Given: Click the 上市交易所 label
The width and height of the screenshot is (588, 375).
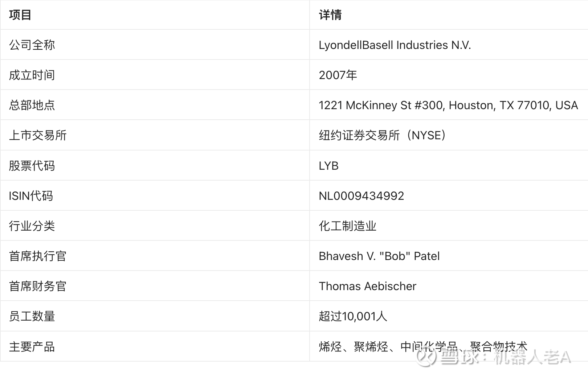Looking at the screenshot, I should point(38,135).
